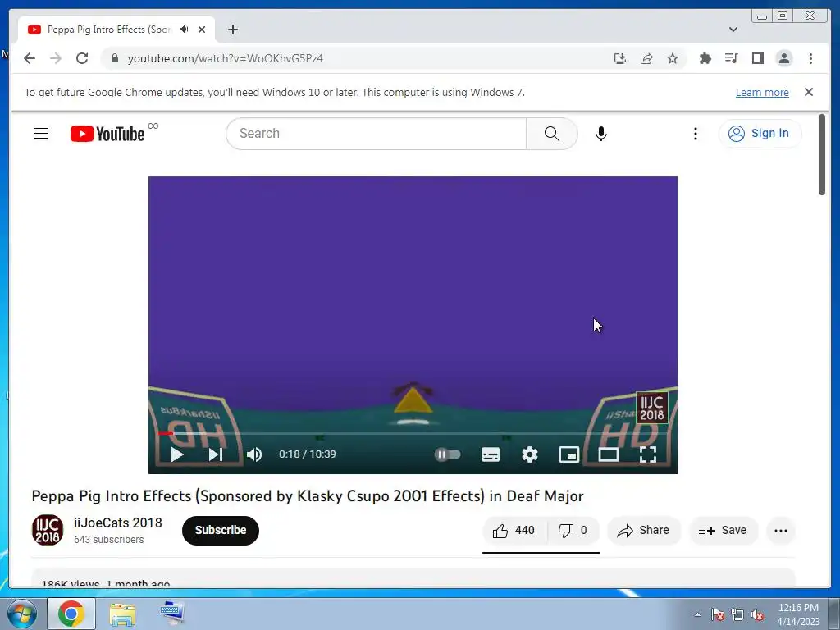Open the iiJoeCats 2018 channel avatar
This screenshot has width=840, height=630.
pos(48,531)
